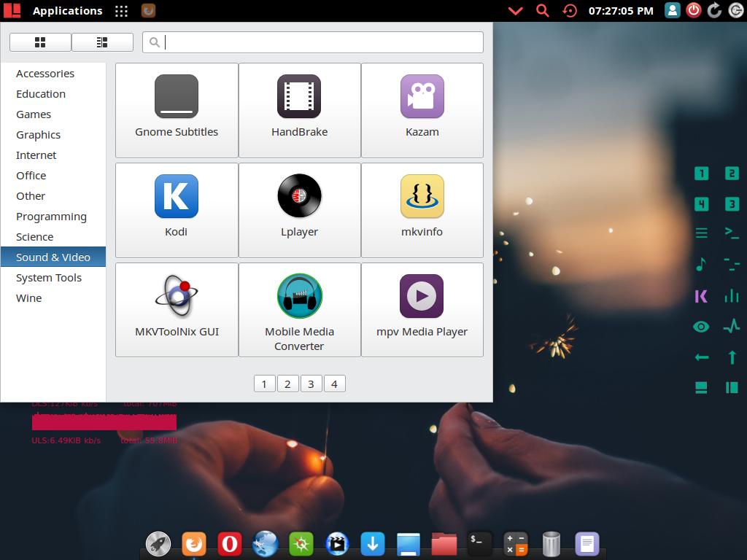Image resolution: width=747 pixels, height=560 pixels.
Task: Launch Kodi media center
Action: click(x=177, y=210)
